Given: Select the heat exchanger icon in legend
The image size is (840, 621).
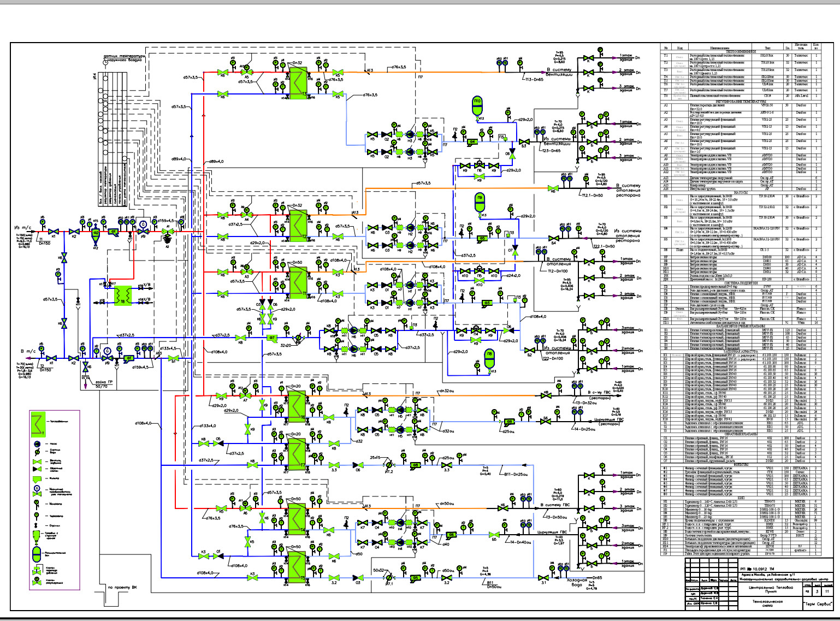Looking at the screenshot, I should [37, 423].
